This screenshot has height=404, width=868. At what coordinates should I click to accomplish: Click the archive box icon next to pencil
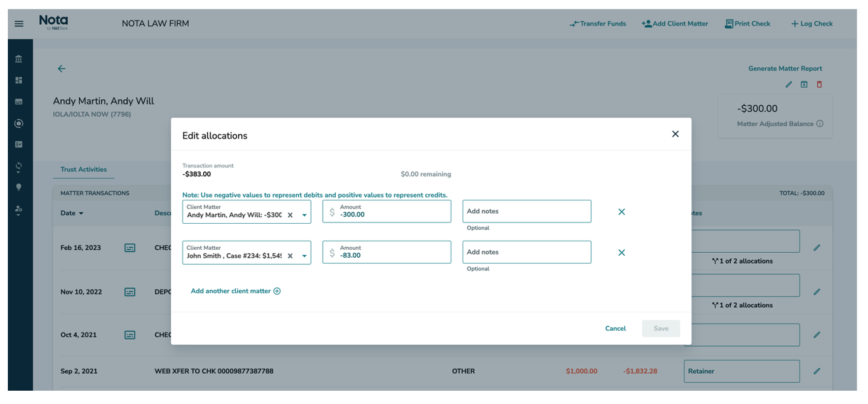[x=804, y=84]
